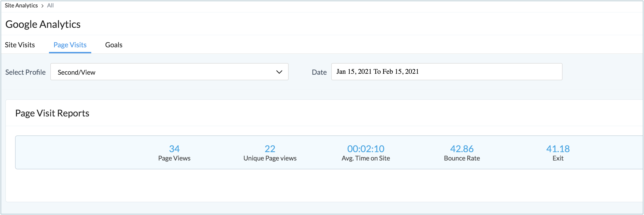
Task: Click the profile dropdown chevron arrow
Action: [x=279, y=72]
